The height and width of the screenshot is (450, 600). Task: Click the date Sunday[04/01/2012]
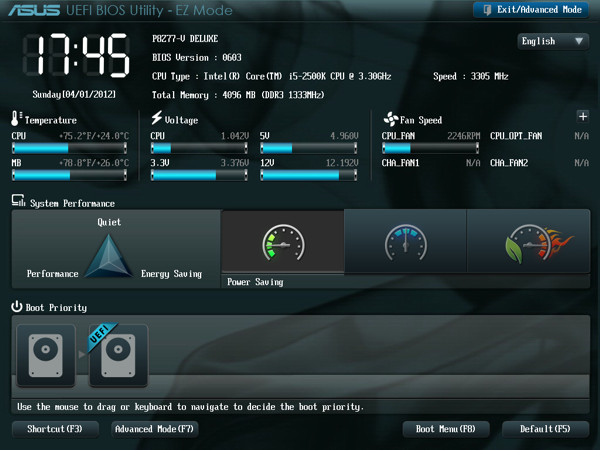pos(74,94)
